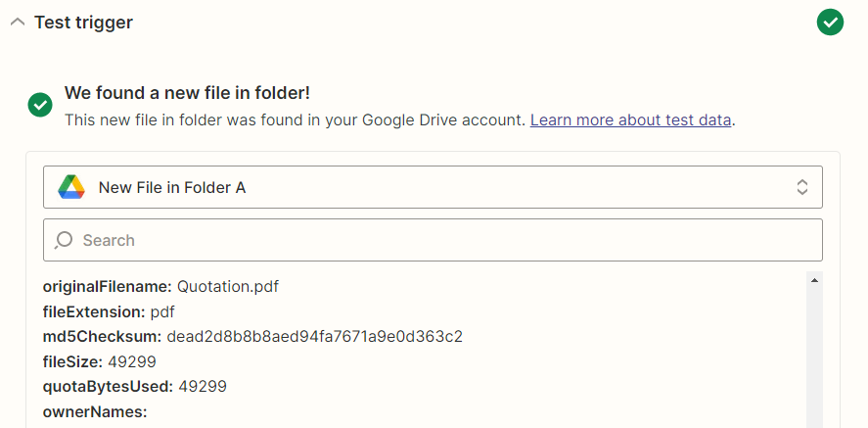Open the New File in Folder A dropdown

point(433,187)
